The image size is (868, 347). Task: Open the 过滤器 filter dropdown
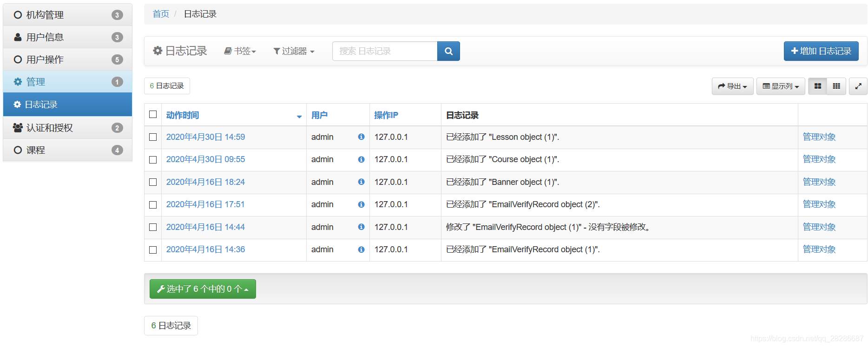click(x=294, y=51)
